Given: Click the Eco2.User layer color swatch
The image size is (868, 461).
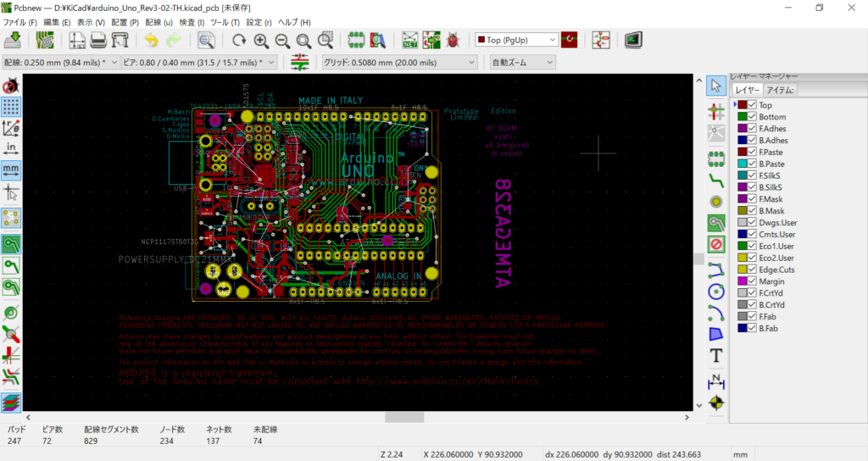Looking at the screenshot, I should coord(742,258).
